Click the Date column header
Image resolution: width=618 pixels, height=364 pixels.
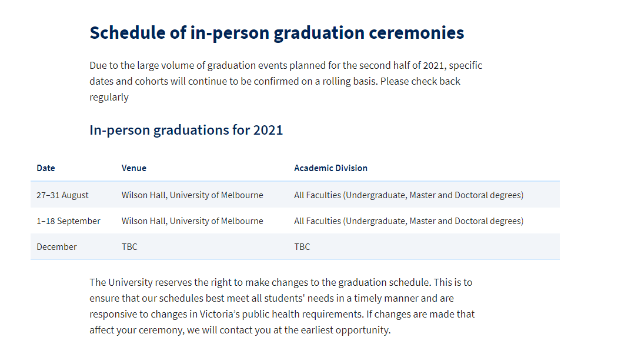pyautogui.click(x=46, y=168)
